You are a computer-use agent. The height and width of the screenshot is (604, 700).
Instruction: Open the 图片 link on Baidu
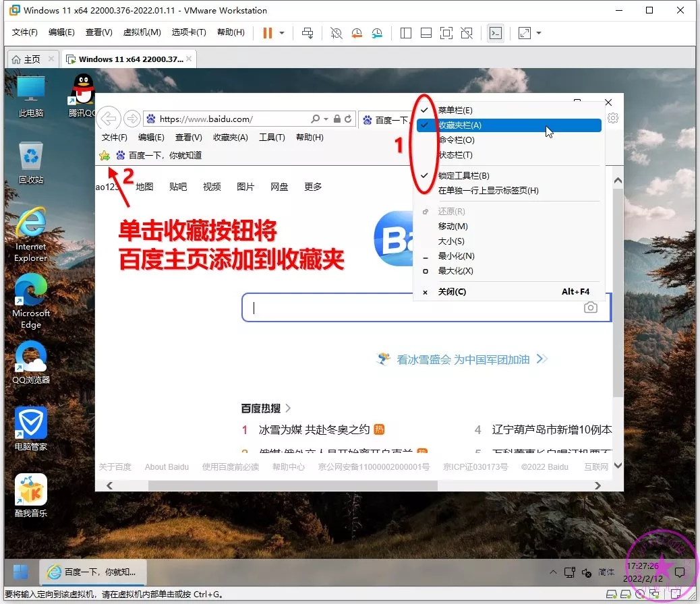(245, 187)
